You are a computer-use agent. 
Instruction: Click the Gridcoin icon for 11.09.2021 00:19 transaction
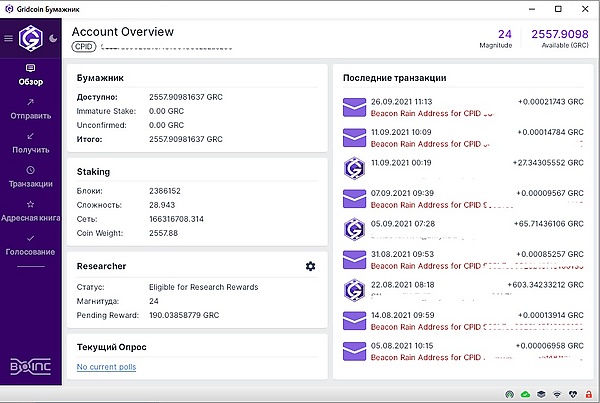click(354, 168)
